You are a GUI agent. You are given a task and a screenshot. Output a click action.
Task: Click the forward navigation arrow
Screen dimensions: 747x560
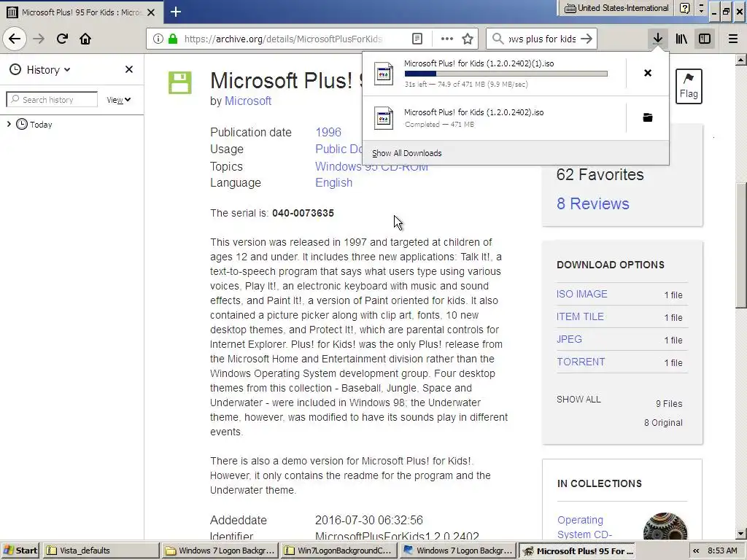click(39, 39)
